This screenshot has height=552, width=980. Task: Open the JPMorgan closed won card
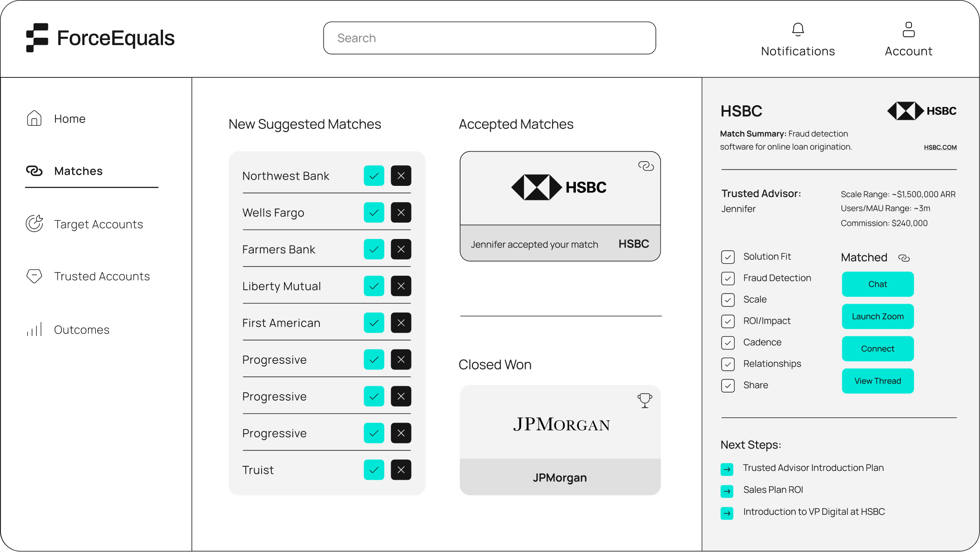(560, 440)
